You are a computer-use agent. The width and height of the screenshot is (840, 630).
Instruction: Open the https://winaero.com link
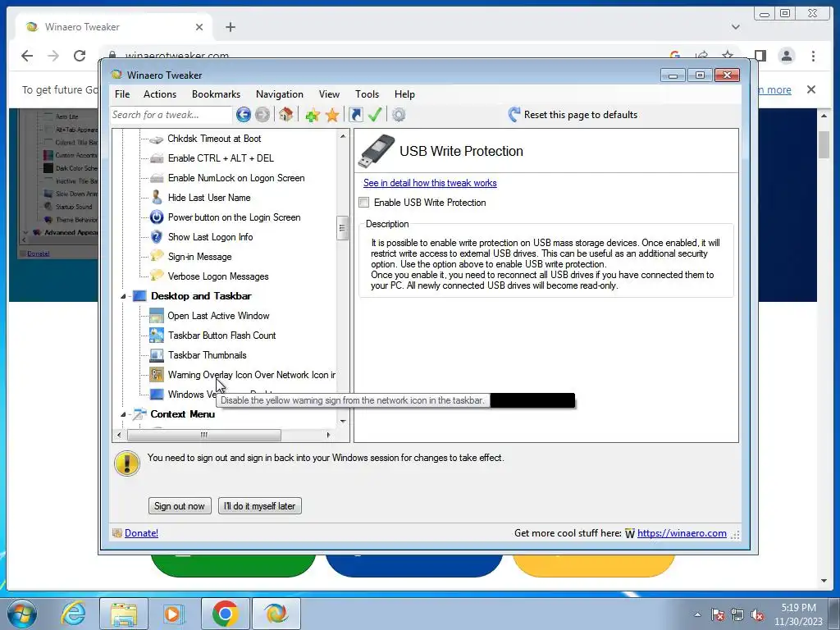[x=682, y=533]
